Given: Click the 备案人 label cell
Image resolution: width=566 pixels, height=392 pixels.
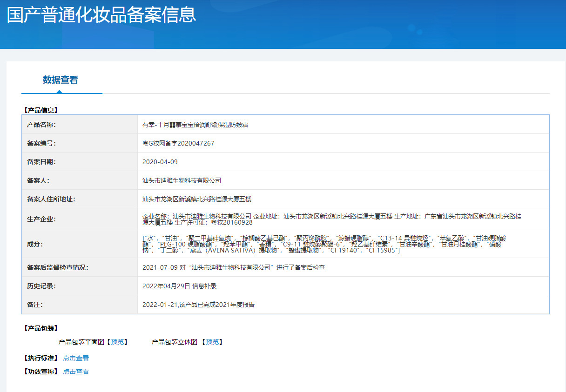Looking at the screenshot, I should point(80,180).
